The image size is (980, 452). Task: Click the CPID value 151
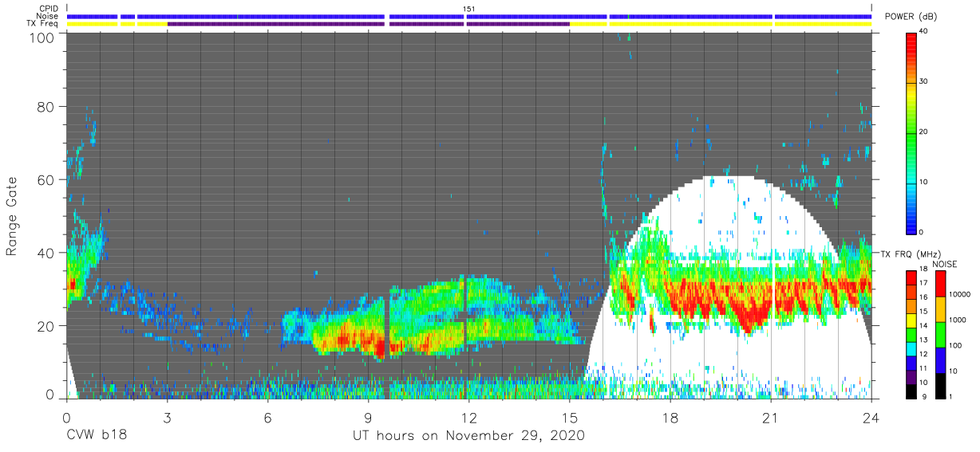click(469, 9)
